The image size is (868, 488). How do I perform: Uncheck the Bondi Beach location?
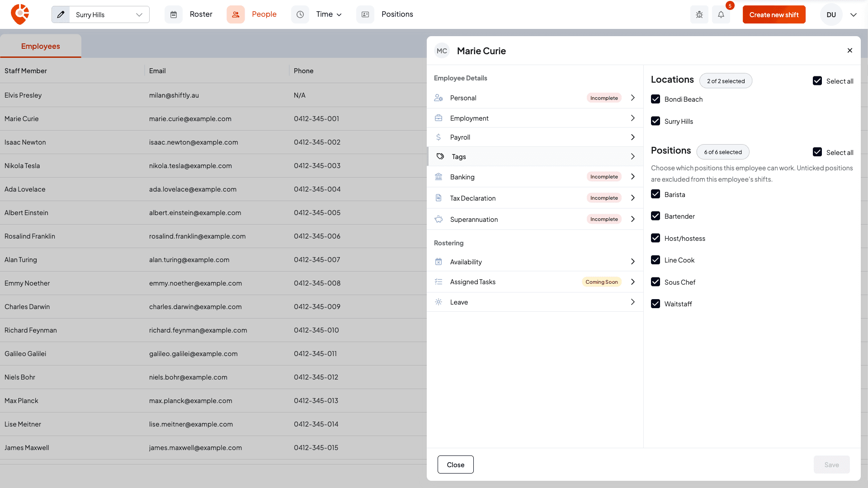pyautogui.click(x=656, y=99)
